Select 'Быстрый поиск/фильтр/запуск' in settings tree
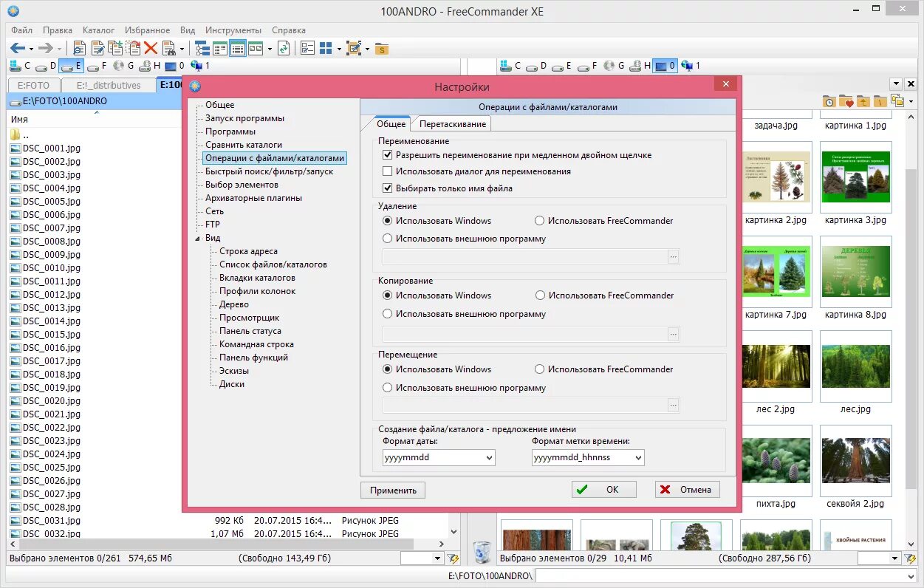This screenshot has width=924, height=588. (x=270, y=171)
